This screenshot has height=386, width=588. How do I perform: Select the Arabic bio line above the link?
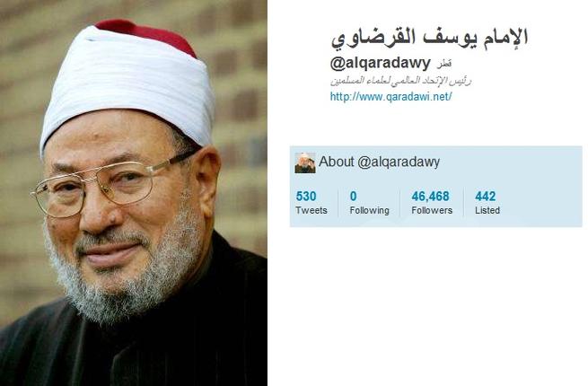tap(400, 81)
